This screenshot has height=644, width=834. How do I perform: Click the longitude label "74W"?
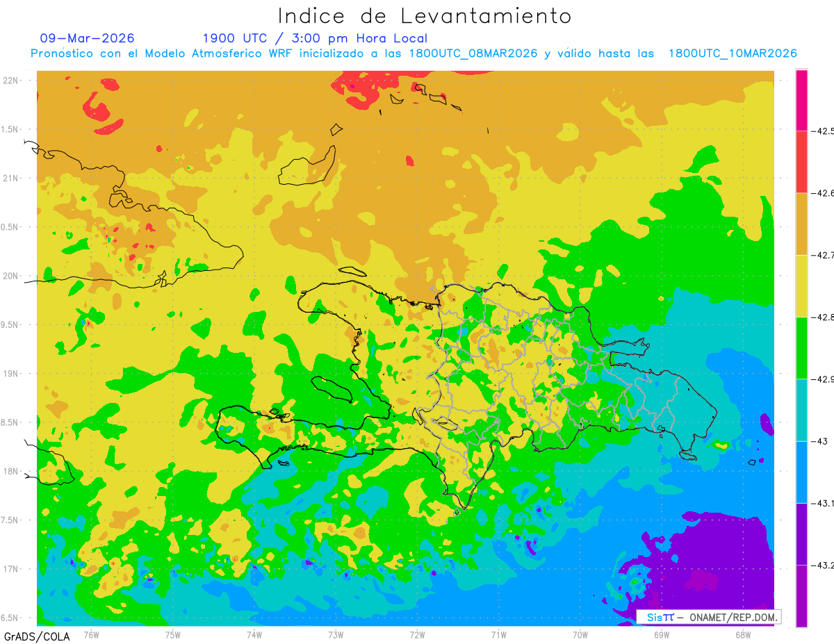(254, 634)
